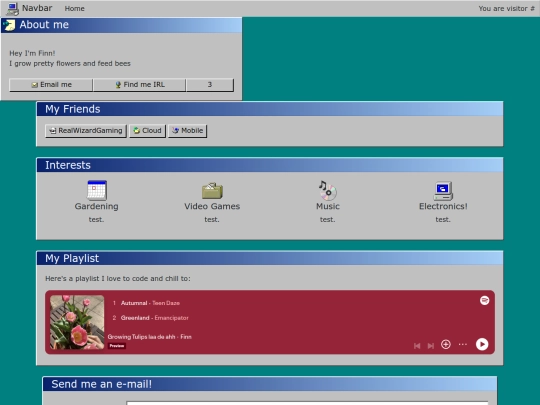
Task: Click the e-mail form input field
Action: click(x=307, y=403)
